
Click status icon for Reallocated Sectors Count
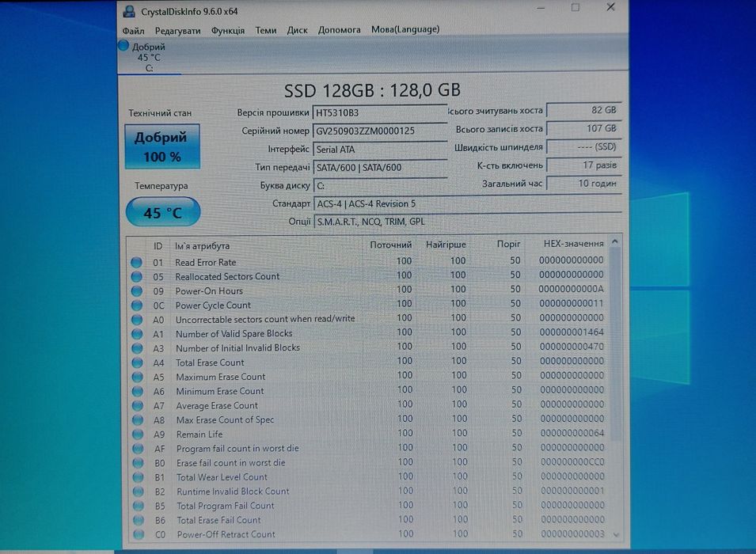click(x=136, y=277)
